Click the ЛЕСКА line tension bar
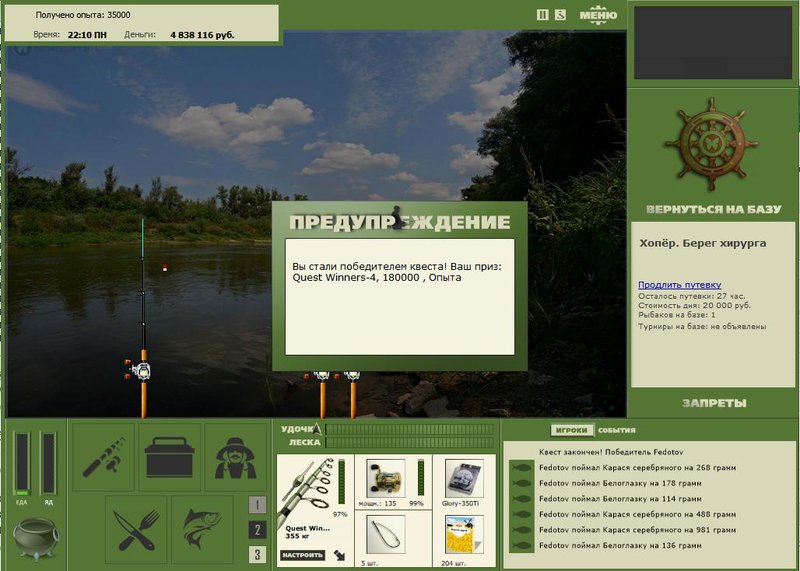The height and width of the screenshot is (571, 800). [x=410, y=442]
